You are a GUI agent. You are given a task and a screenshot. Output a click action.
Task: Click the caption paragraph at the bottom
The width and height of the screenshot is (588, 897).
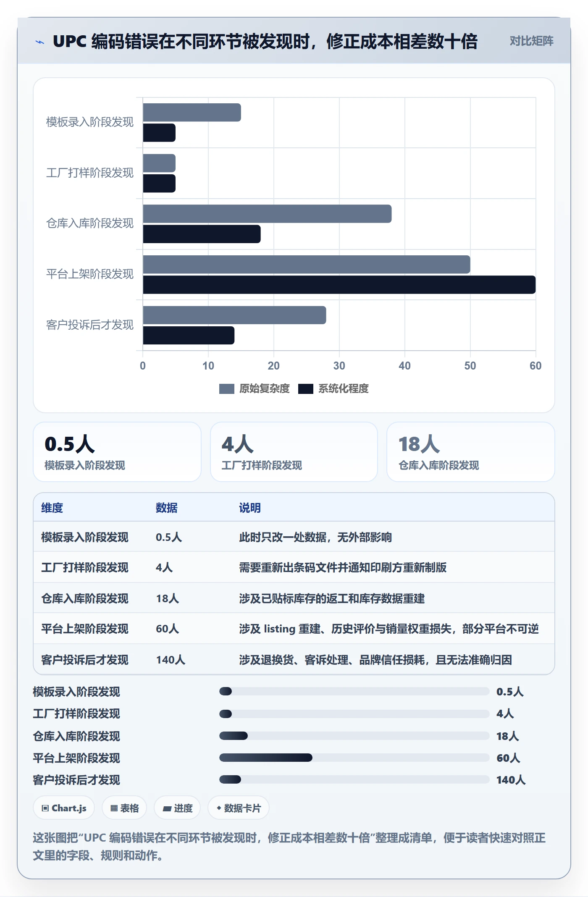pos(289,847)
